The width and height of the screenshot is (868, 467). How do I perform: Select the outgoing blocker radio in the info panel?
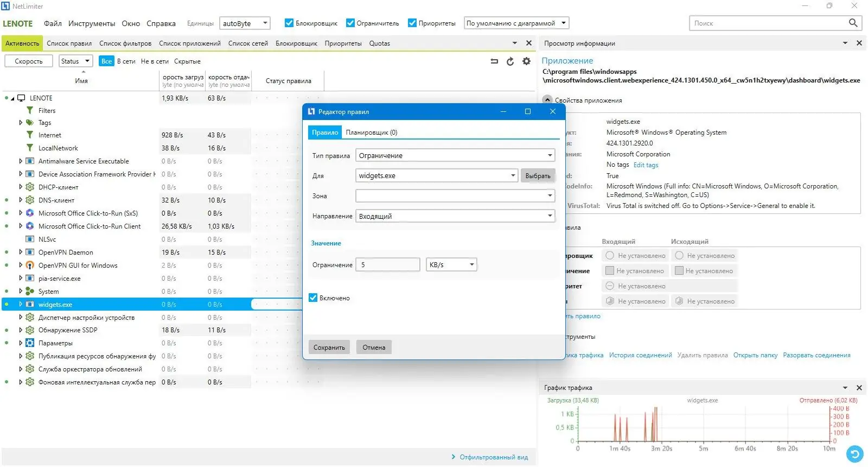tap(679, 256)
